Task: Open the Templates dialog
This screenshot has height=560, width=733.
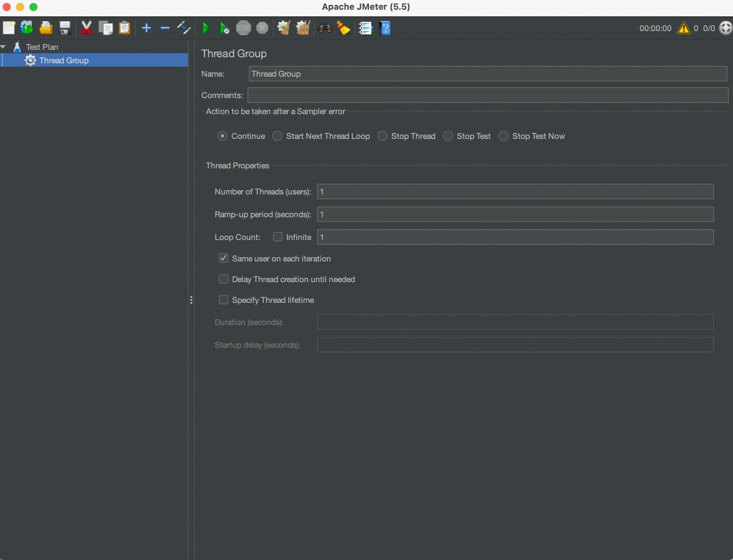Action: [x=27, y=27]
